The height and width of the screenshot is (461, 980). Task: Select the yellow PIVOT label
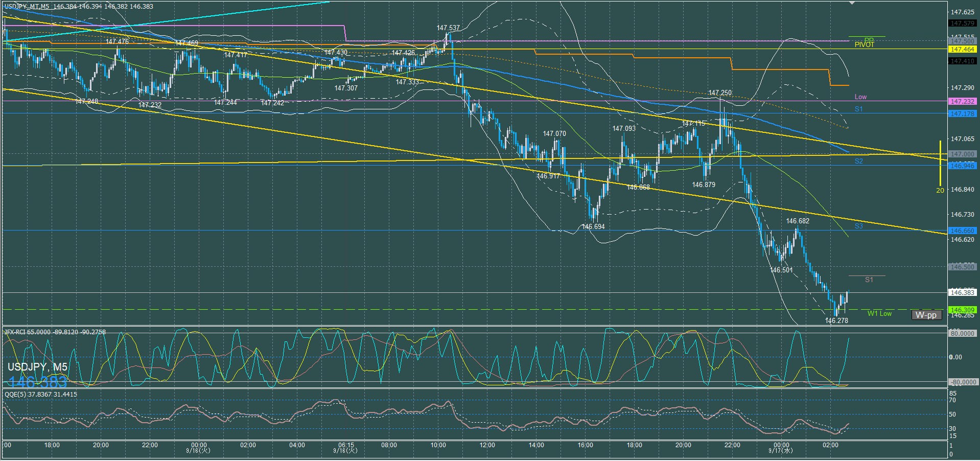[864, 45]
